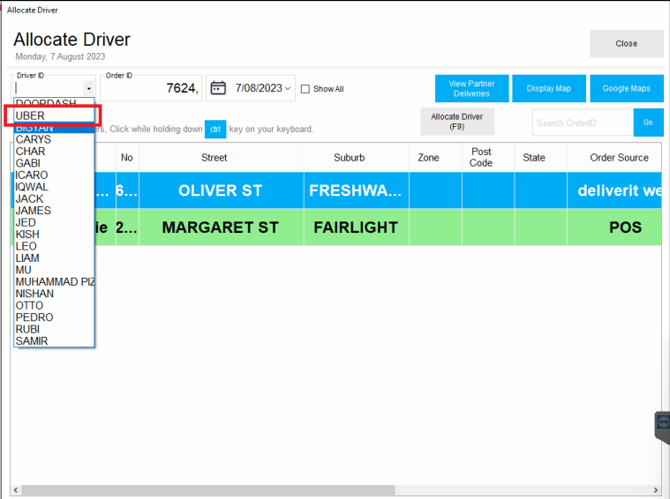Click the Allocate Driver (F9) button

click(x=457, y=122)
